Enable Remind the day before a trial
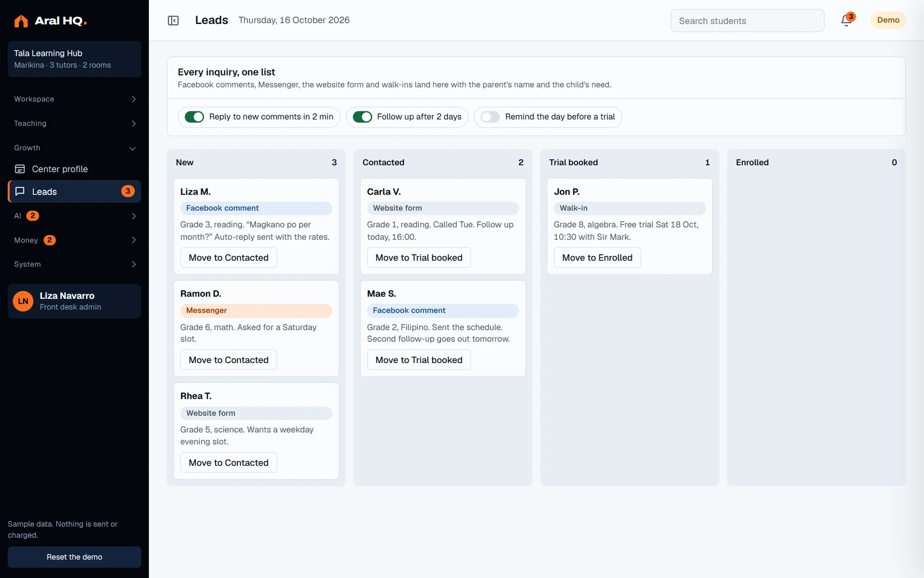The image size is (924, 578). click(x=490, y=117)
